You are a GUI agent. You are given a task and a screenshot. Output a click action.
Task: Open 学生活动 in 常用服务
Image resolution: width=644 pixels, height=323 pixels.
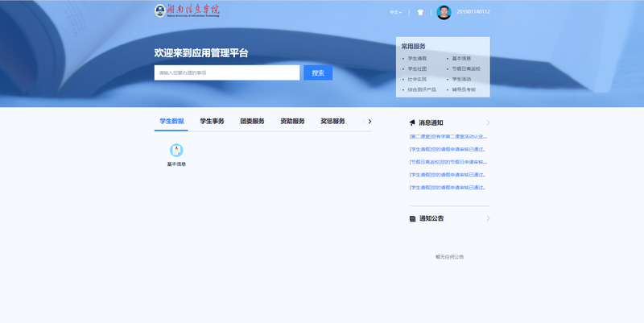click(461, 79)
